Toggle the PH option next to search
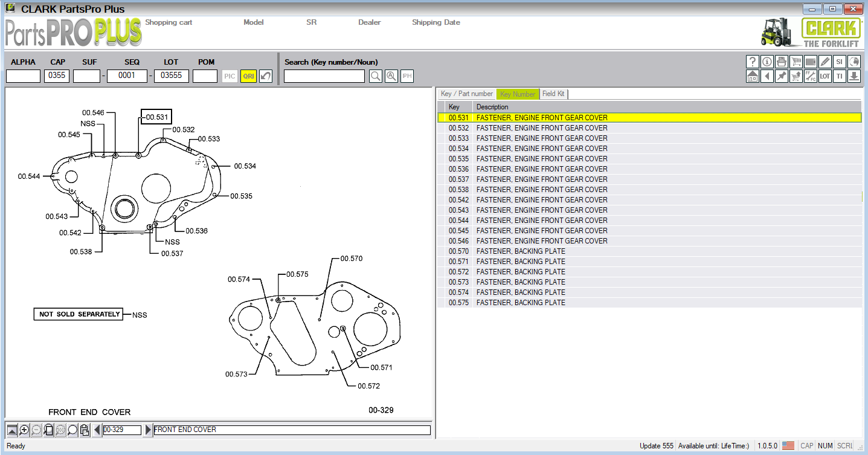Viewport: 868px width, 455px height. [x=407, y=76]
